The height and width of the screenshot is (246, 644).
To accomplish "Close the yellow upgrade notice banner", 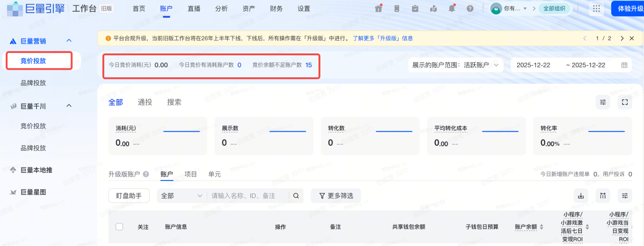I will pyautogui.click(x=632, y=38).
